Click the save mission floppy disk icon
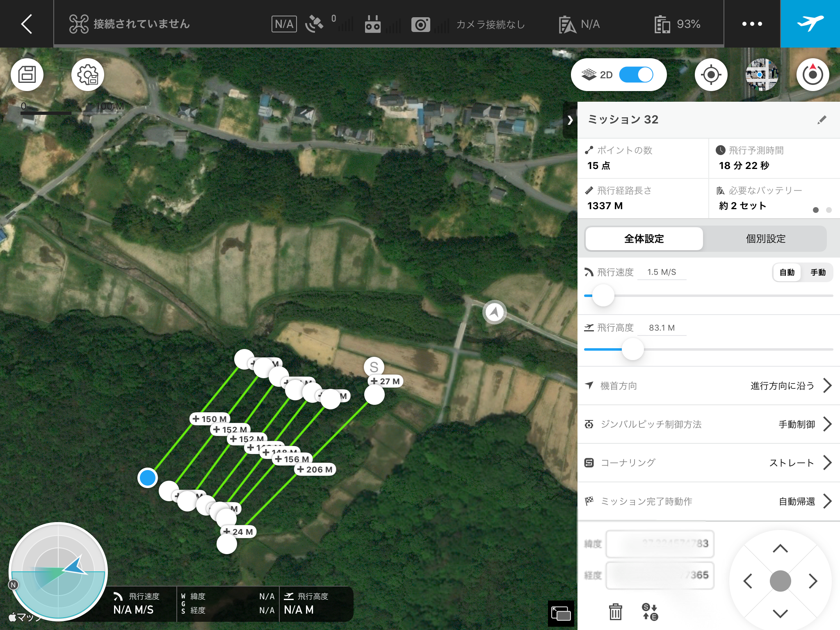 [x=27, y=75]
